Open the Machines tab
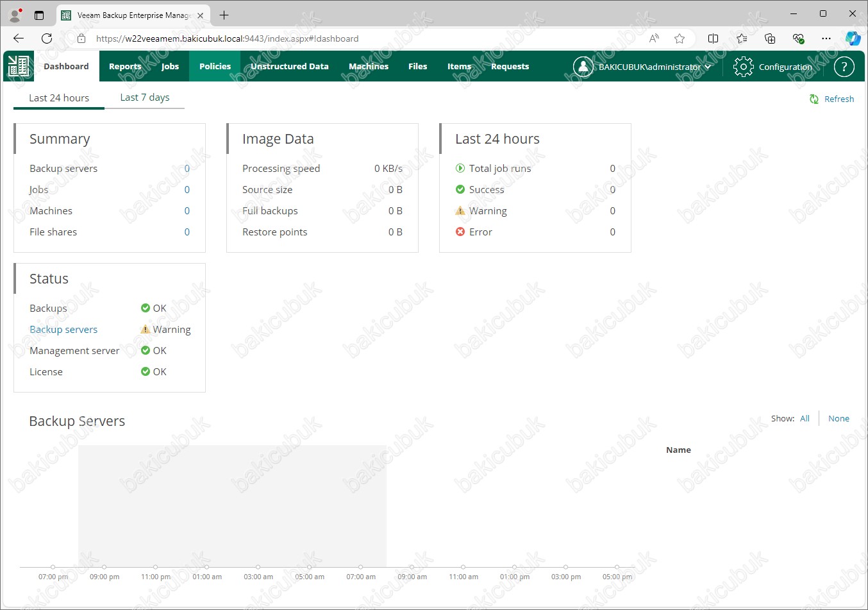 [369, 66]
